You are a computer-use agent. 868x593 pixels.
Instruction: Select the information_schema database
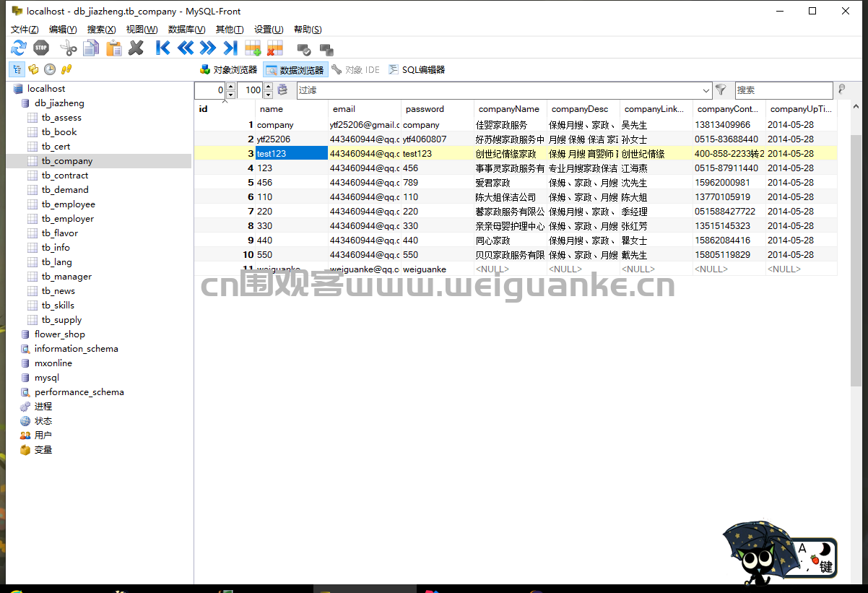[77, 349]
